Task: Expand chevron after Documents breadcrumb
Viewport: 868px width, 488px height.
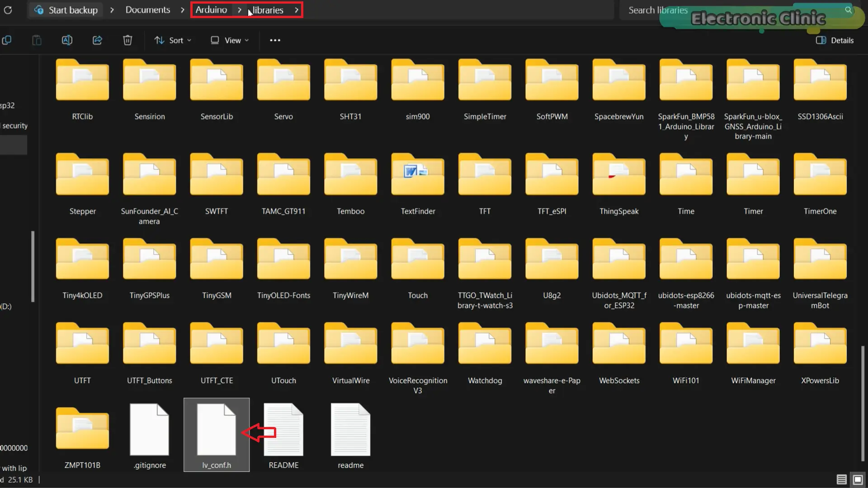Action: point(182,10)
